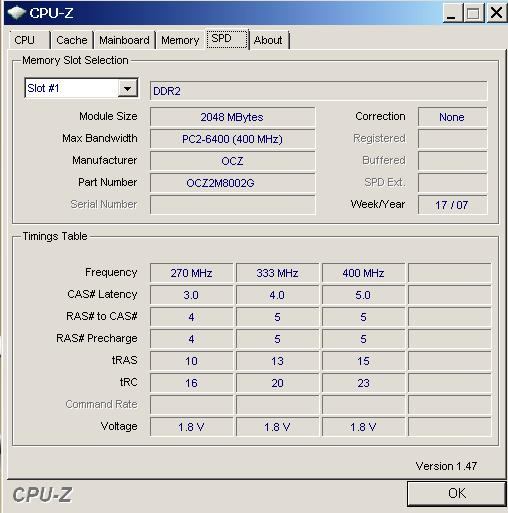Click the 333 MHz frequency cell
508x513 pixels.
[x=277, y=273]
